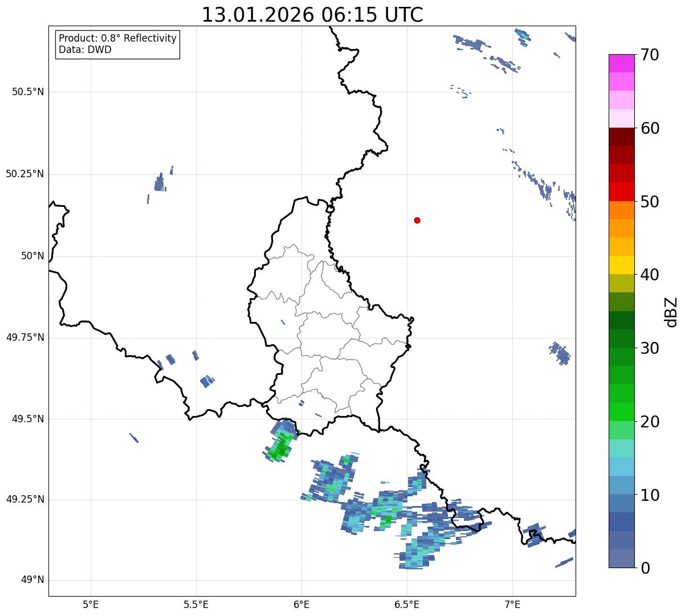685x616 pixels.
Task: Click the dark red 60 dBZ colorbar segment
Action: [x=621, y=137]
